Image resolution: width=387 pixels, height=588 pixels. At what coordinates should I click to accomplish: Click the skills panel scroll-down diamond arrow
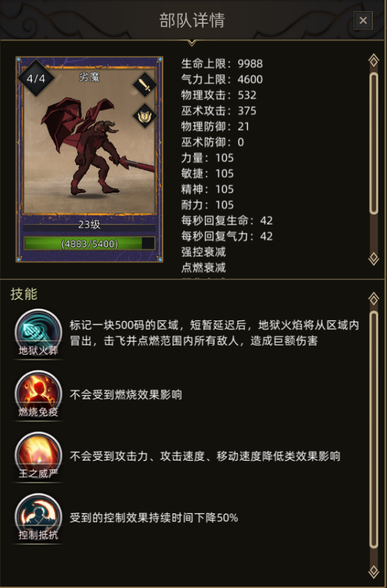374,571
